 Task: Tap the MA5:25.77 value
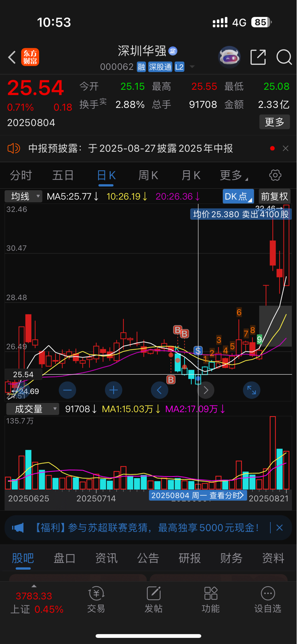pos(73,196)
